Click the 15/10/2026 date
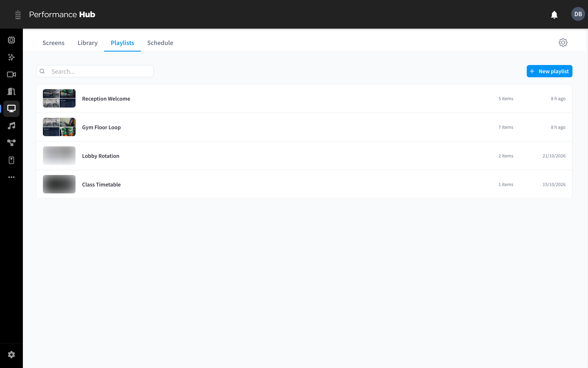 pos(554,184)
